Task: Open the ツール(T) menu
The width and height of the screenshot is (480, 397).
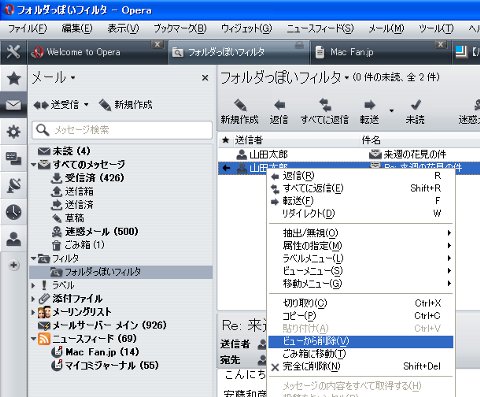Action: tap(436, 29)
